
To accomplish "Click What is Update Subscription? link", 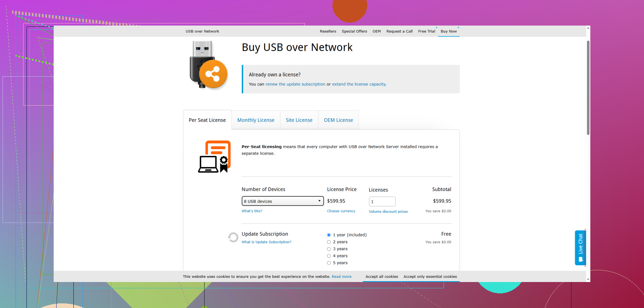I will pos(267,242).
